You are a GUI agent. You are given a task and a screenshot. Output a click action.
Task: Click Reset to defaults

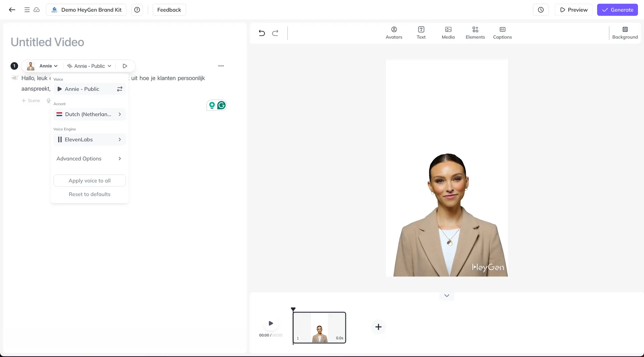coord(90,194)
